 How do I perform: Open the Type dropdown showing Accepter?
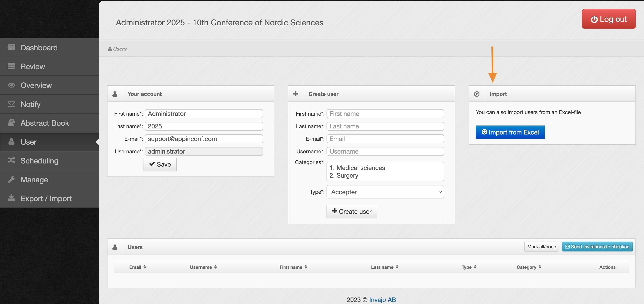pyautogui.click(x=385, y=192)
